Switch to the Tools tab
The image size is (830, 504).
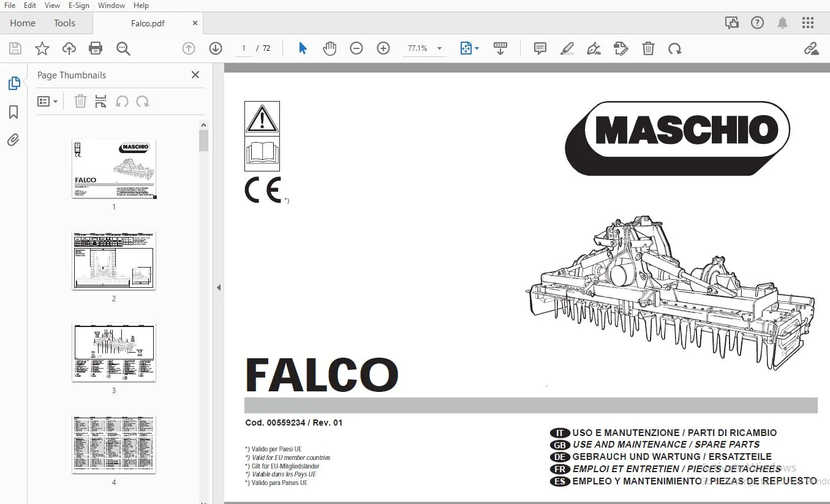pyautogui.click(x=64, y=23)
